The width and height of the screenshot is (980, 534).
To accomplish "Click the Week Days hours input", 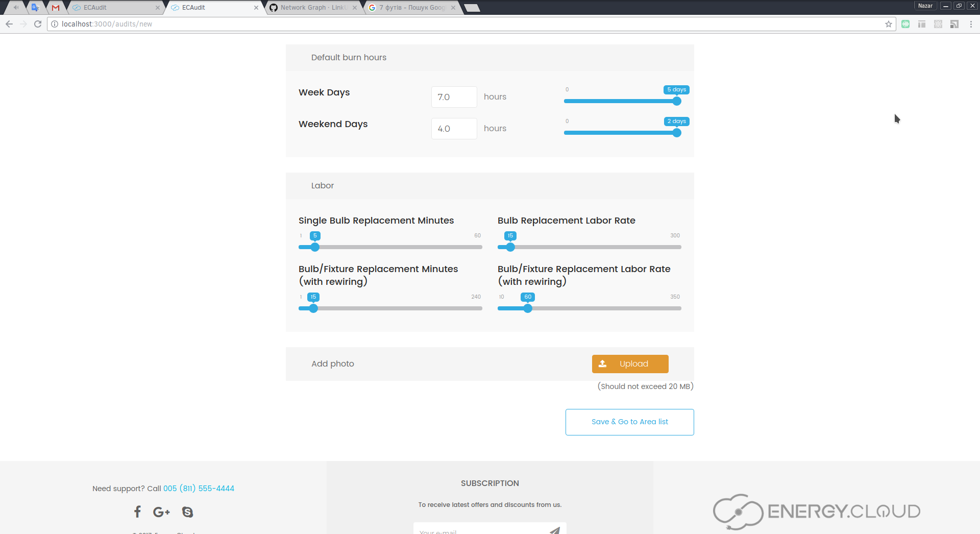I will (454, 97).
